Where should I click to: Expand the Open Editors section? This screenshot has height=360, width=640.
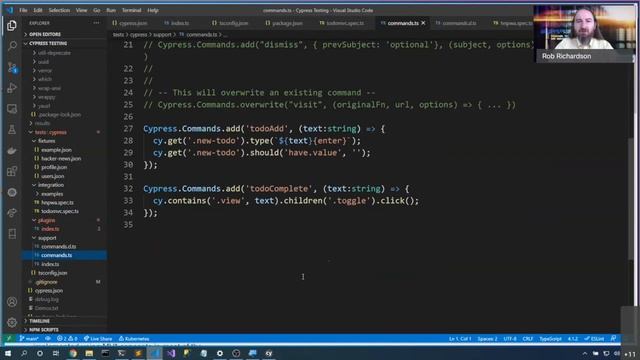[x=43, y=34]
